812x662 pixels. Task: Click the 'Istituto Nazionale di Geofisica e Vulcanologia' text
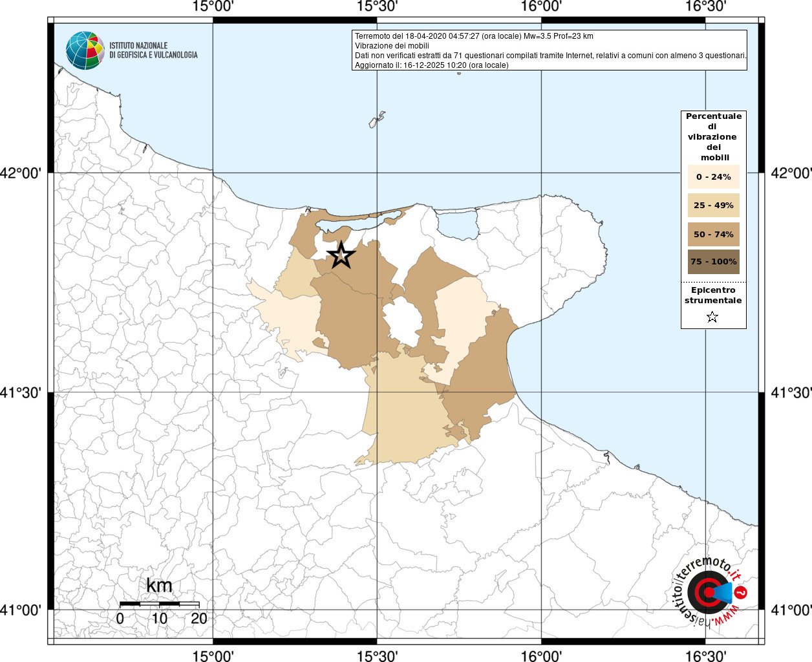point(153,50)
